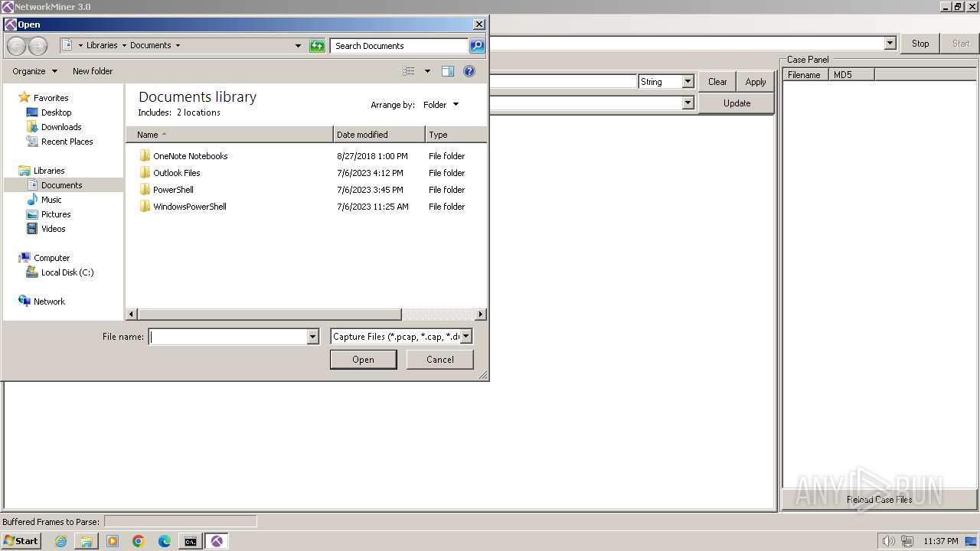Click the Apply button in NetworkMiner
980x551 pixels.
tap(756, 82)
